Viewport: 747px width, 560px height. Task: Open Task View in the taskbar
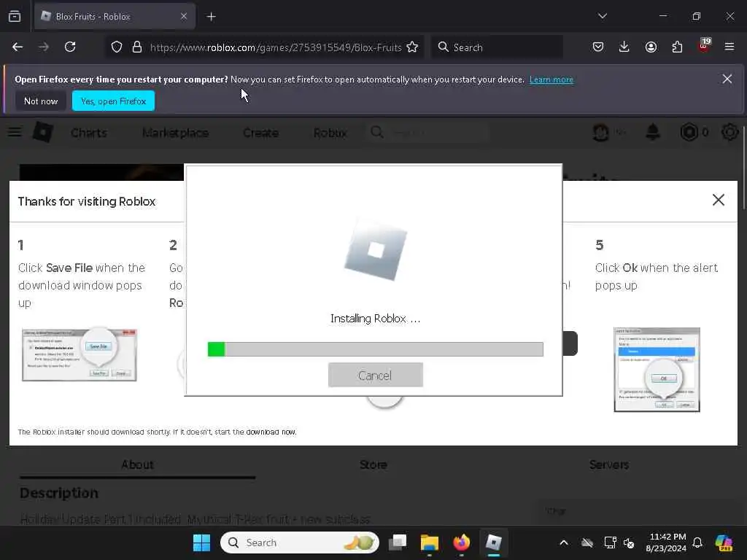coord(398,542)
